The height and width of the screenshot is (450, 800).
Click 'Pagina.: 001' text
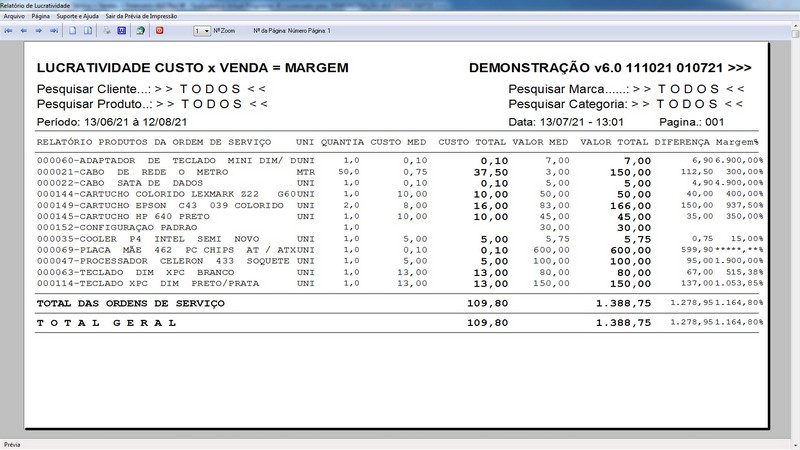[x=691, y=122]
